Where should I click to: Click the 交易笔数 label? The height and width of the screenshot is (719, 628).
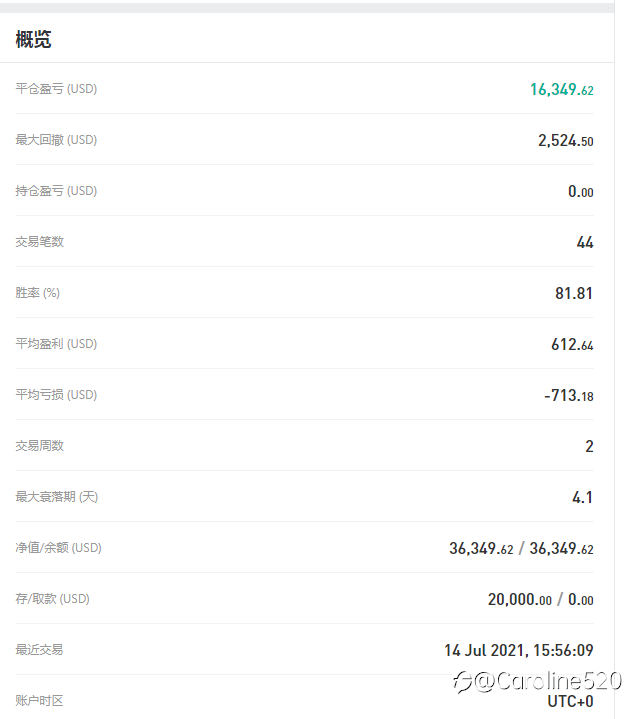click(x=39, y=241)
